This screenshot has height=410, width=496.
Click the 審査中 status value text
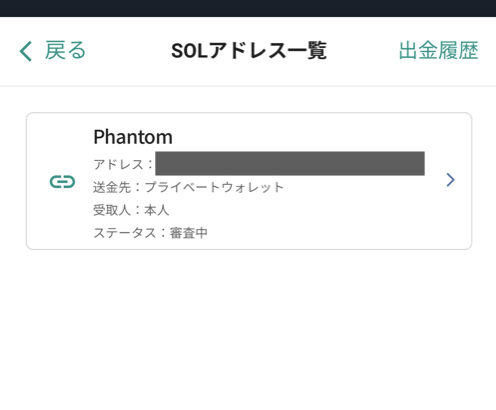(x=189, y=233)
